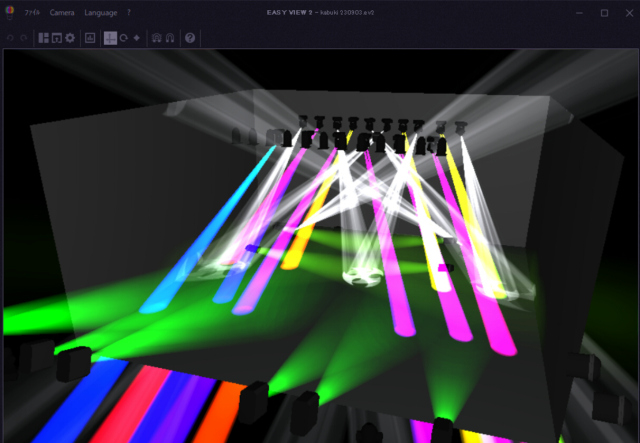Select the diamond-shaped camera tool
This screenshot has height=443, width=640.
[x=136, y=38]
